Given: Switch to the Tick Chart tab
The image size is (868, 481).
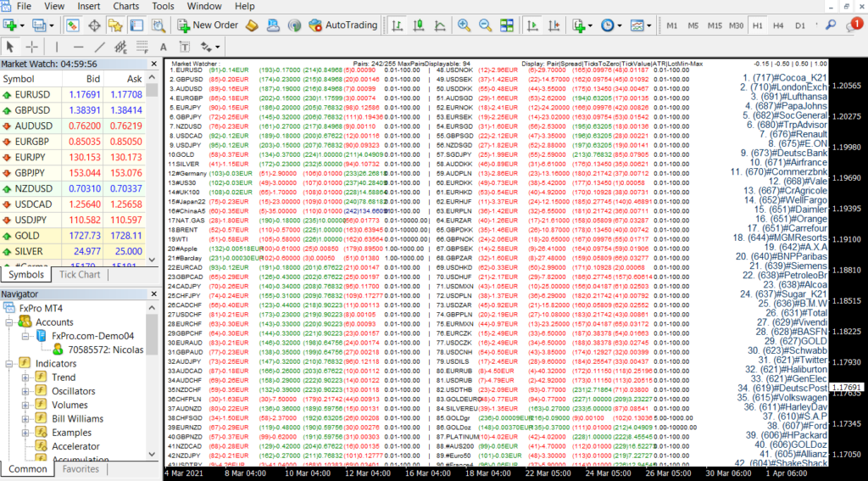Looking at the screenshot, I should (80, 275).
